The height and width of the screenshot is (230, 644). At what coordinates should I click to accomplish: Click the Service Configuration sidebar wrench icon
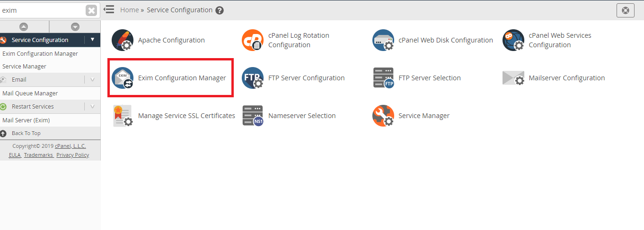tap(3, 40)
